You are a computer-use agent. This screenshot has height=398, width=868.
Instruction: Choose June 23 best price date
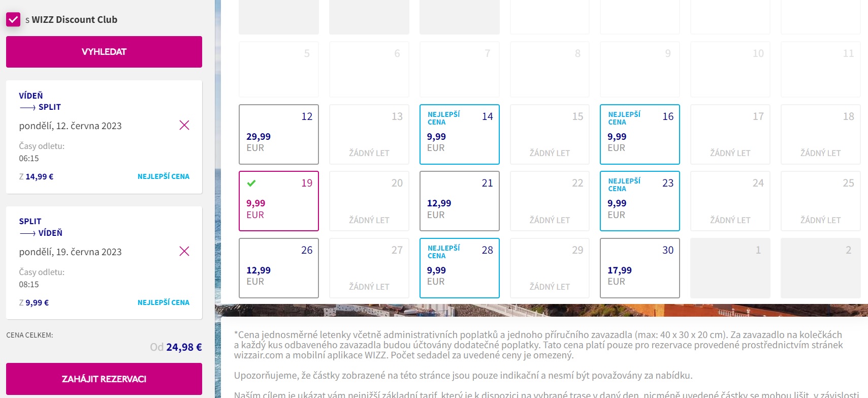tap(639, 201)
